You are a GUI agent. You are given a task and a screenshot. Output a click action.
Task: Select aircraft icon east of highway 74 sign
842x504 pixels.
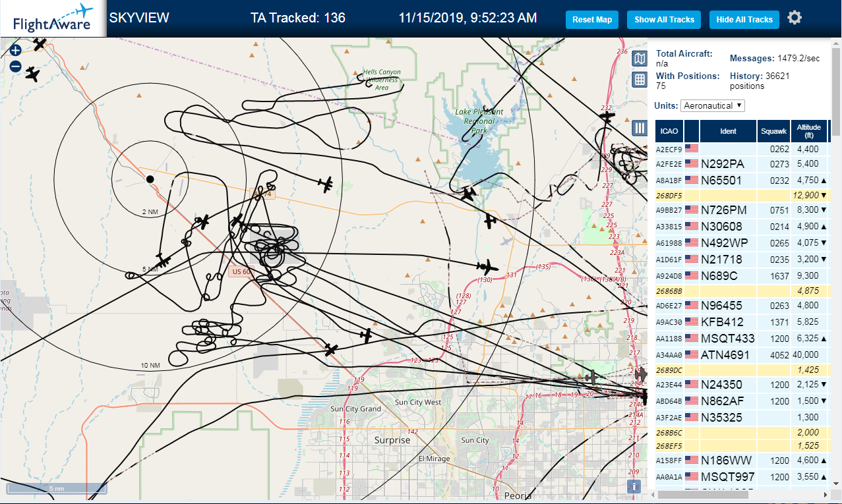click(x=324, y=184)
